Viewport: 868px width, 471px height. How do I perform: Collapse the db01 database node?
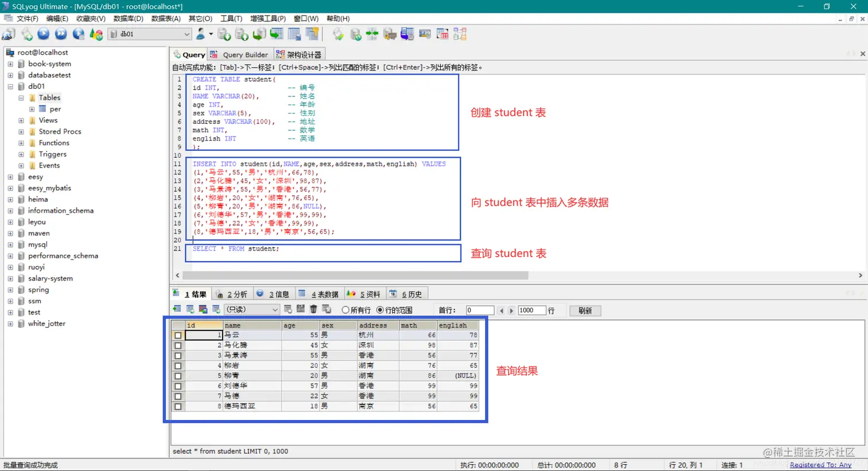(10, 87)
